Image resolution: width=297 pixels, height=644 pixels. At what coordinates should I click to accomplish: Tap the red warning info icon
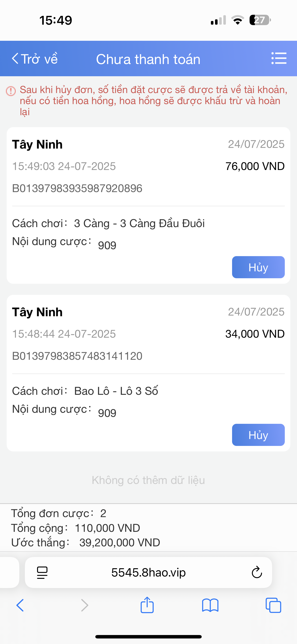(x=11, y=91)
